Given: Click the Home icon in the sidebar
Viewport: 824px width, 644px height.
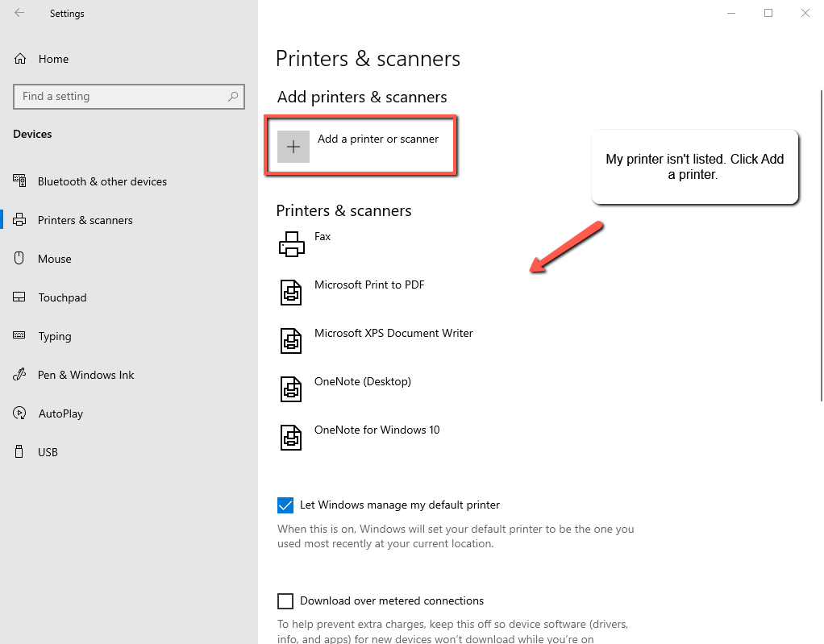Looking at the screenshot, I should (x=20, y=59).
